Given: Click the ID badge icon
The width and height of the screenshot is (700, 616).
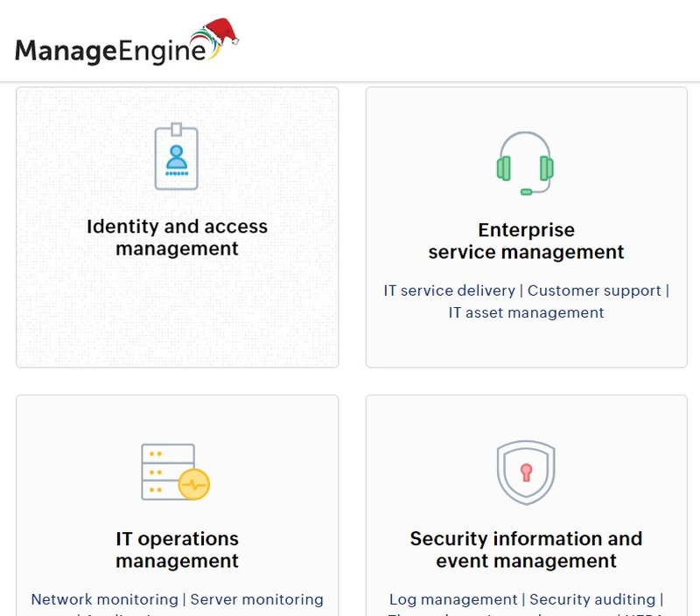Looking at the screenshot, I should (177, 157).
